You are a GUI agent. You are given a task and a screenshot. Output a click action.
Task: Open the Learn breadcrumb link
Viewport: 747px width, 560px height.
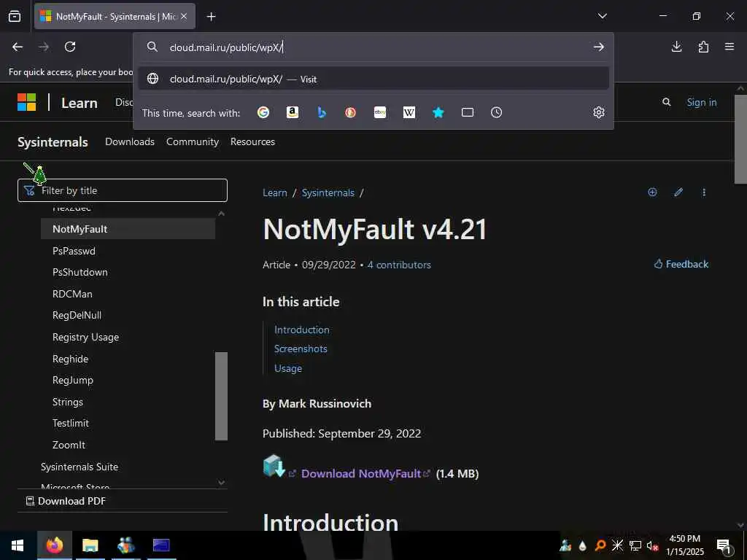pos(275,192)
